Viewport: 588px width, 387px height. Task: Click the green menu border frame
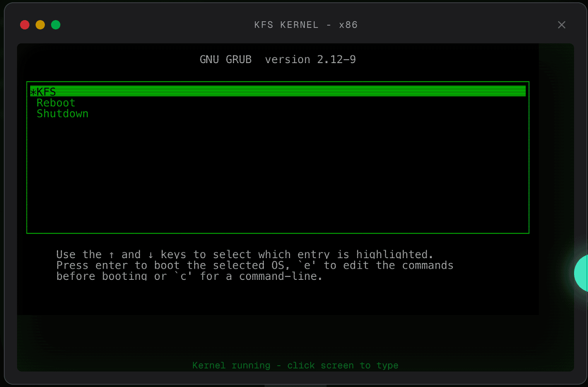point(278,233)
